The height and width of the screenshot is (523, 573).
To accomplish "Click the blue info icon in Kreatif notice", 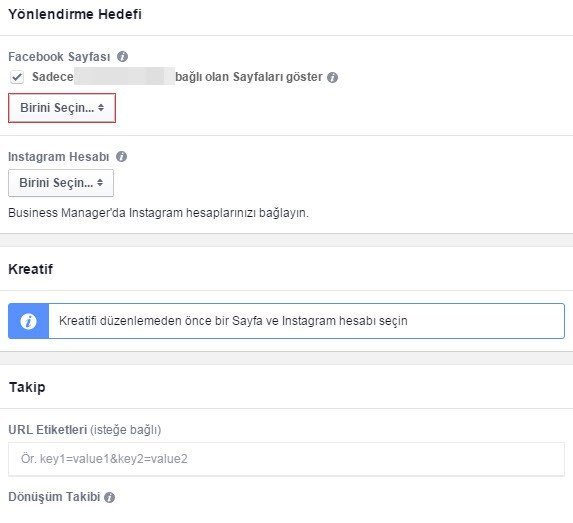I will pyautogui.click(x=29, y=321).
